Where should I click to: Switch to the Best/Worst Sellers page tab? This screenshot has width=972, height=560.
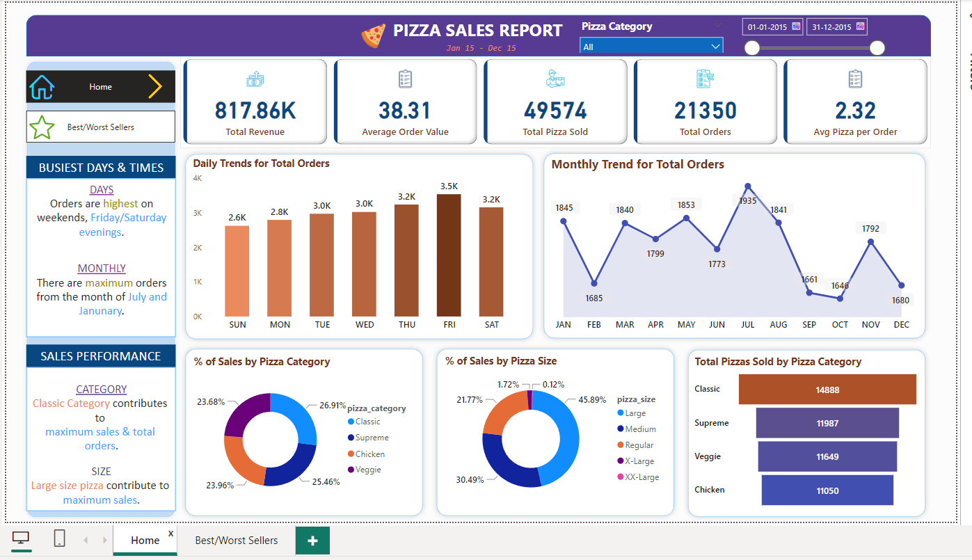pyautogui.click(x=237, y=540)
